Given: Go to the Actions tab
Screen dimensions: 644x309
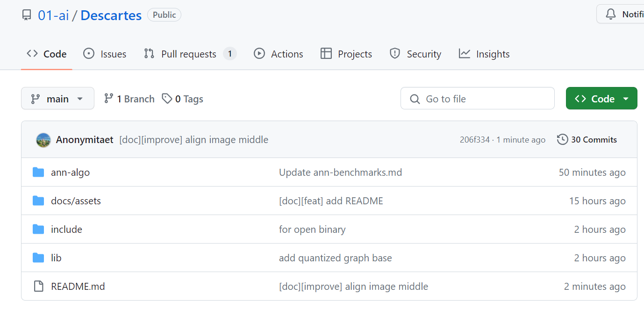Looking at the screenshot, I should click(279, 54).
